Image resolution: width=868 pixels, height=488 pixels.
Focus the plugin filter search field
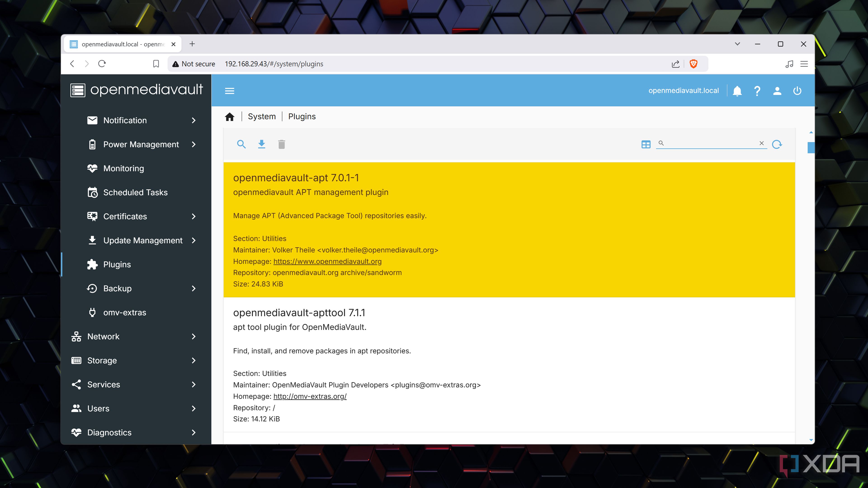pyautogui.click(x=711, y=143)
